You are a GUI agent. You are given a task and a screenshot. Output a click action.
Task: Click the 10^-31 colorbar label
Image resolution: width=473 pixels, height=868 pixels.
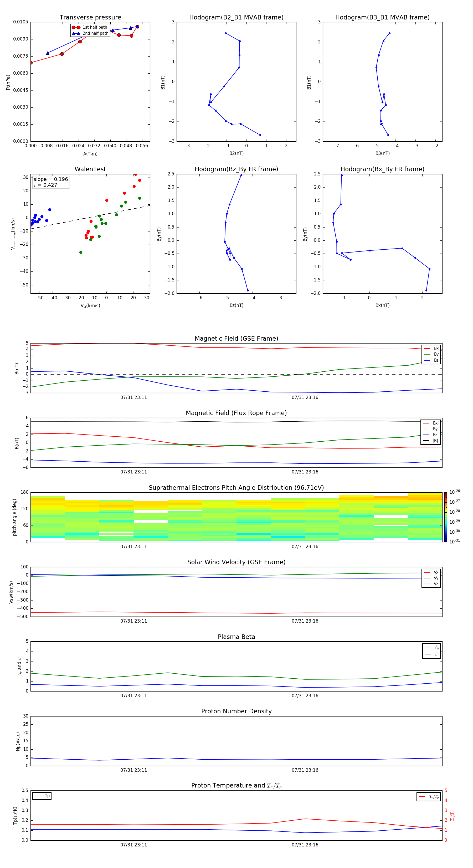coord(455,542)
